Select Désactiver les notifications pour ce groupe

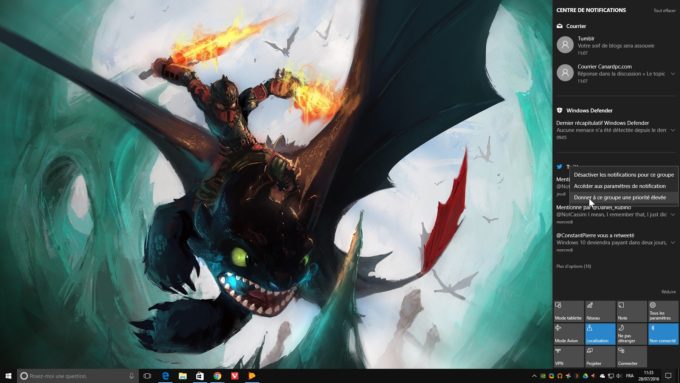tap(624, 175)
